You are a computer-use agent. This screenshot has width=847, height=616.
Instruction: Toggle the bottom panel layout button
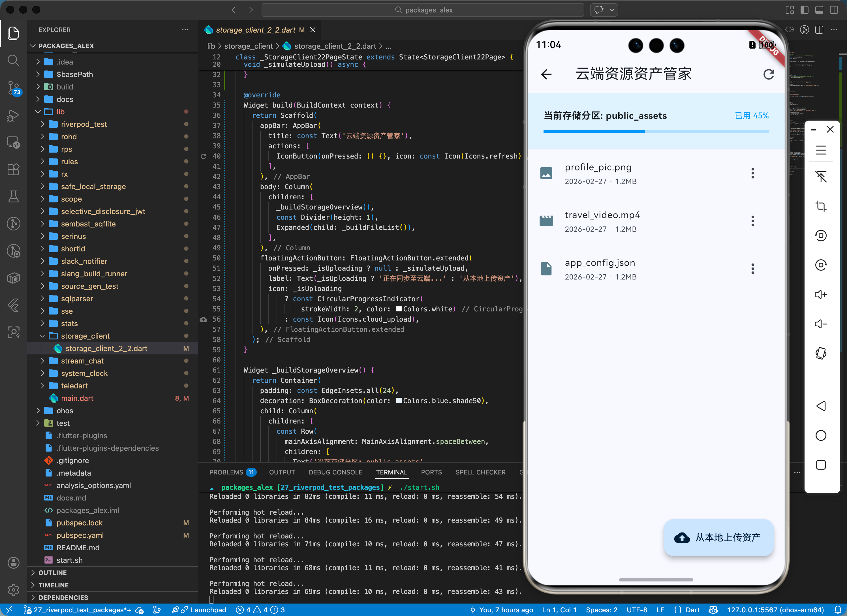819,10
